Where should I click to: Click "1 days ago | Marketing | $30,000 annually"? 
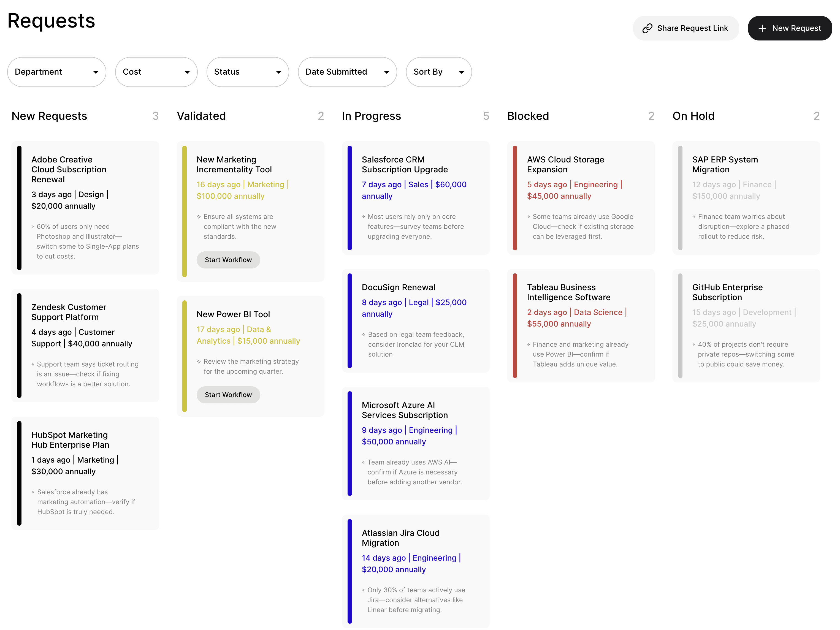(x=75, y=466)
